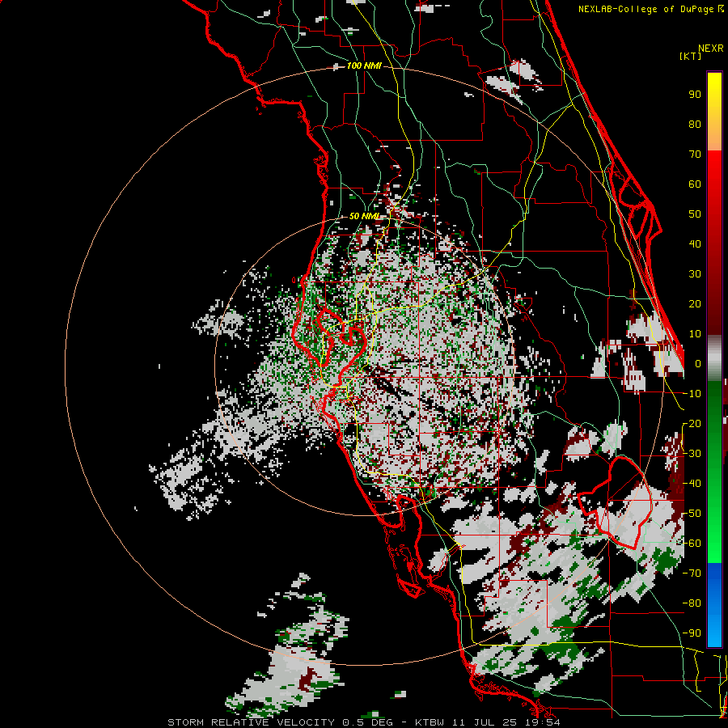Click the blue segment of the color bar

pyautogui.click(x=714, y=605)
